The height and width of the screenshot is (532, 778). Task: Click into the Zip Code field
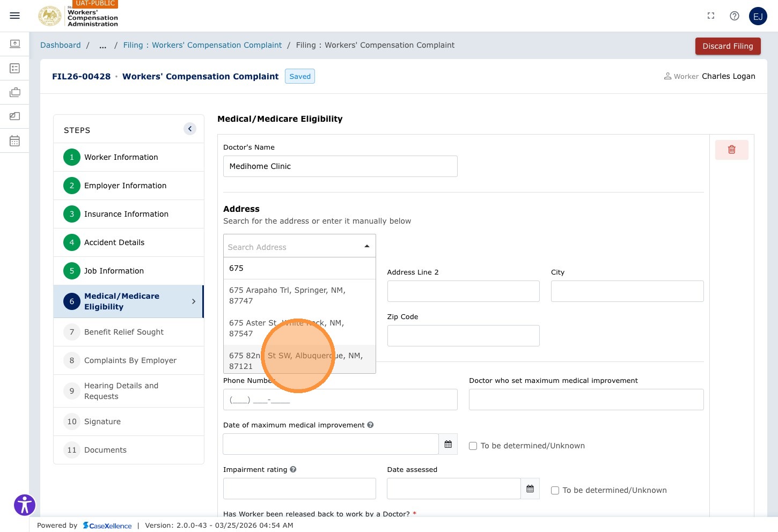(x=464, y=336)
